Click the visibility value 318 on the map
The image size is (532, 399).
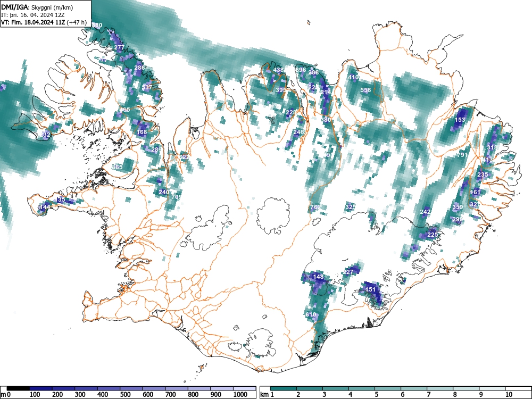coord(492,147)
